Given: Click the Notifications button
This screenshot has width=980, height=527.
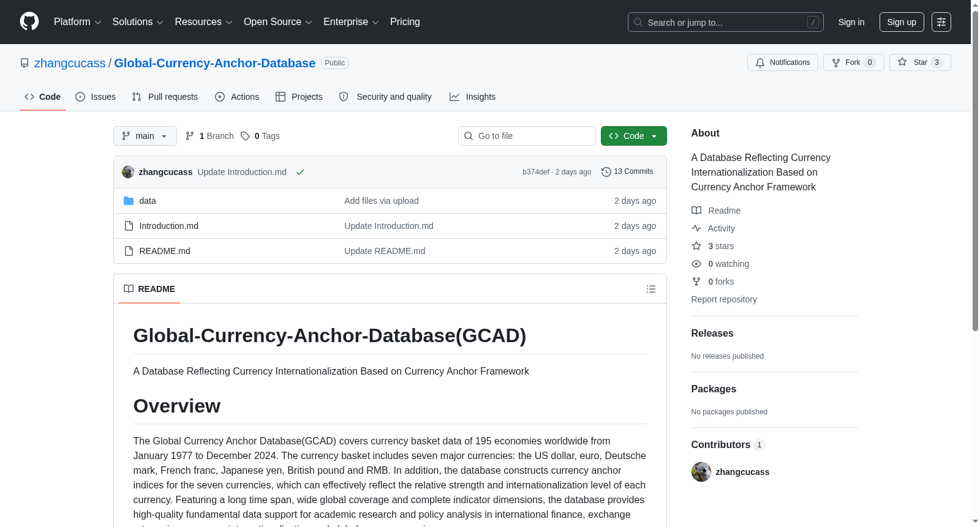Looking at the screenshot, I should coord(783,62).
